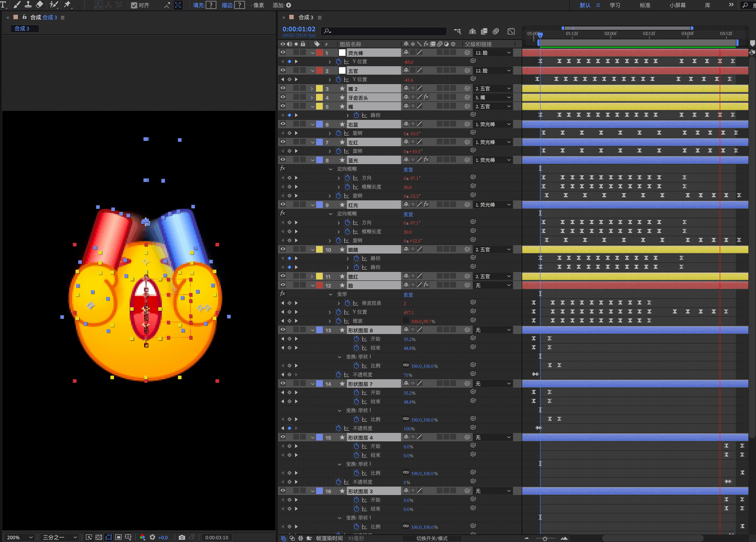This screenshot has height=542, width=756.
Task: Select the Roto Brush tool
Action: click(53, 5)
